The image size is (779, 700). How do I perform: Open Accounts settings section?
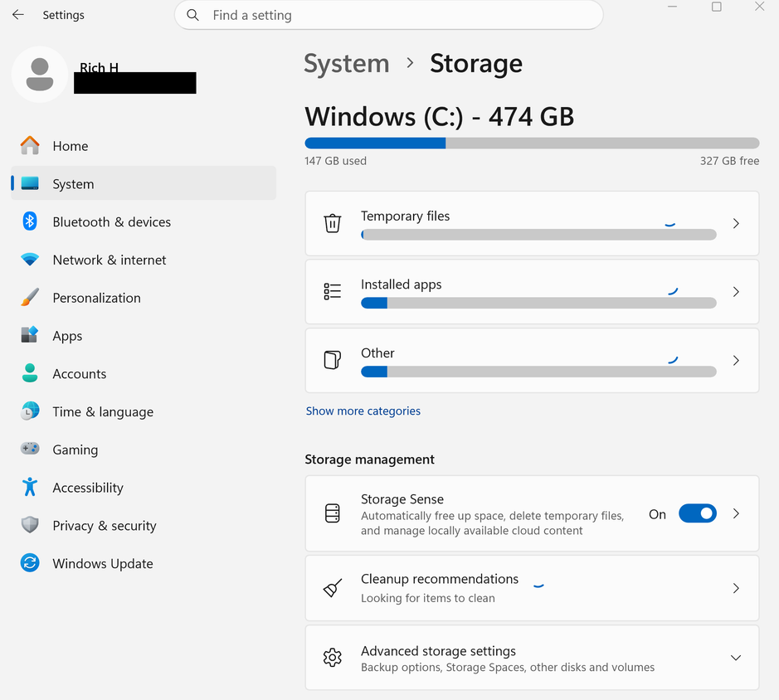coord(144,373)
